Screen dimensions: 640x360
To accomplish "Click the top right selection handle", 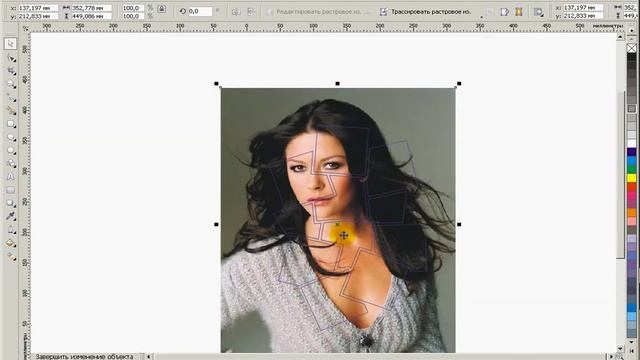I will tap(459, 84).
